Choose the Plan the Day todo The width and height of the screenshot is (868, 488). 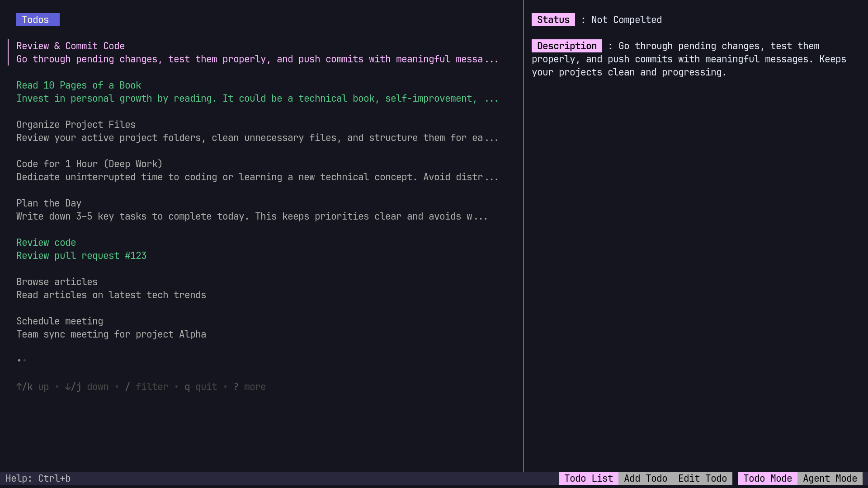coord(49,203)
